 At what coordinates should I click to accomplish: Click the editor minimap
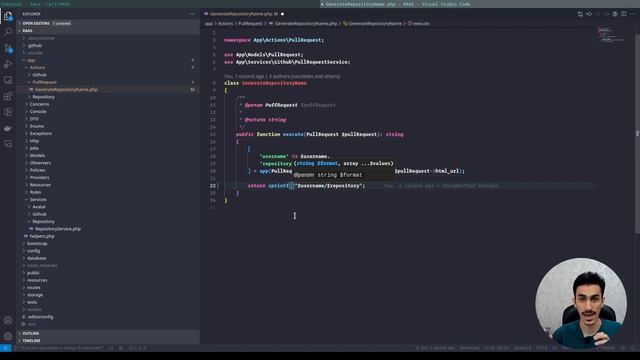612,34
